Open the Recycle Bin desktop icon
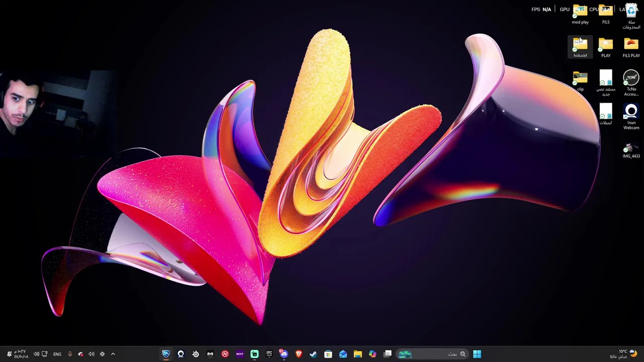Viewport: 644px width, 362px height. click(x=631, y=16)
